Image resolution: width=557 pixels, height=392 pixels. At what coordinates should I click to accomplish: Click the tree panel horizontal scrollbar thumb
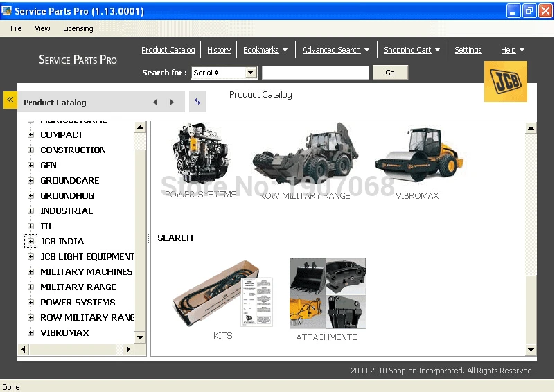coord(73,349)
